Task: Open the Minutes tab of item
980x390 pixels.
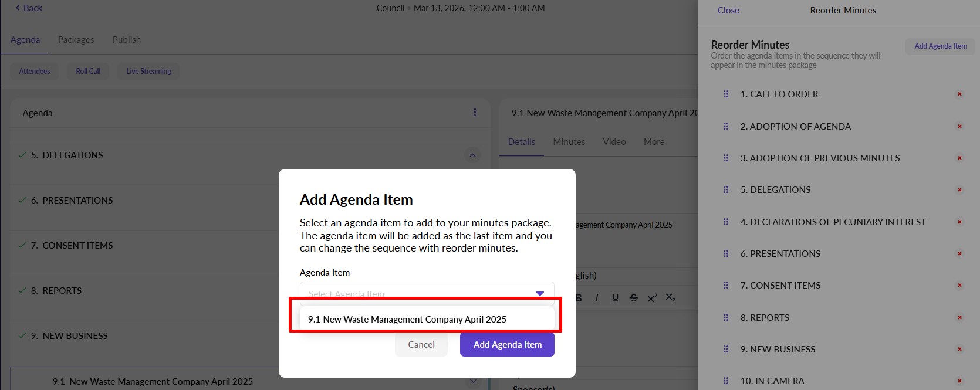Action: (569, 142)
